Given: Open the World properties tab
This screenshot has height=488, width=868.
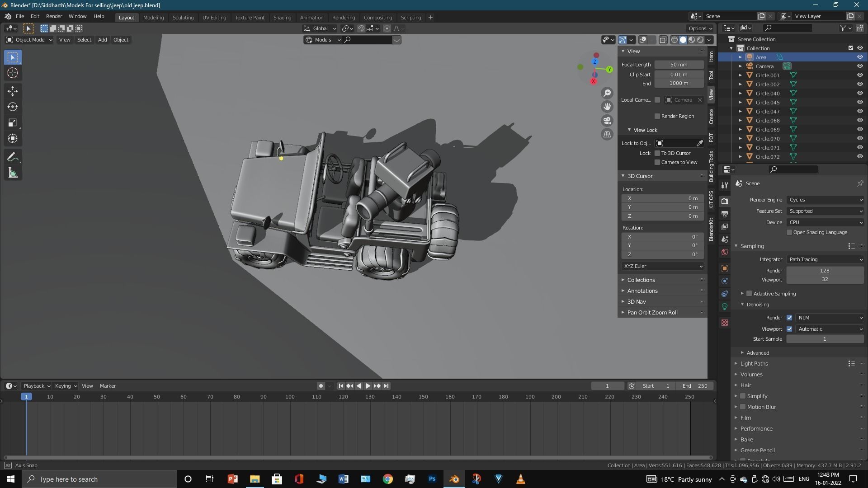Looking at the screenshot, I should pyautogui.click(x=725, y=252).
